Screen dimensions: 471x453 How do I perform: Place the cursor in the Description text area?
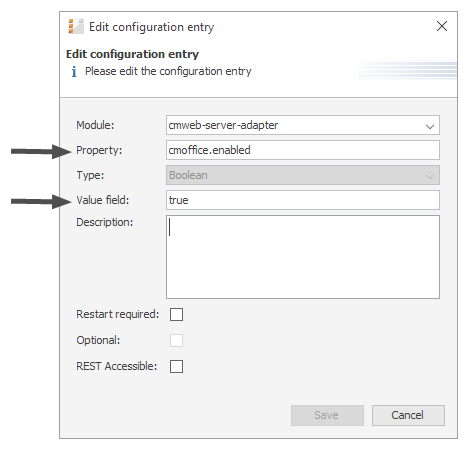coord(303,257)
